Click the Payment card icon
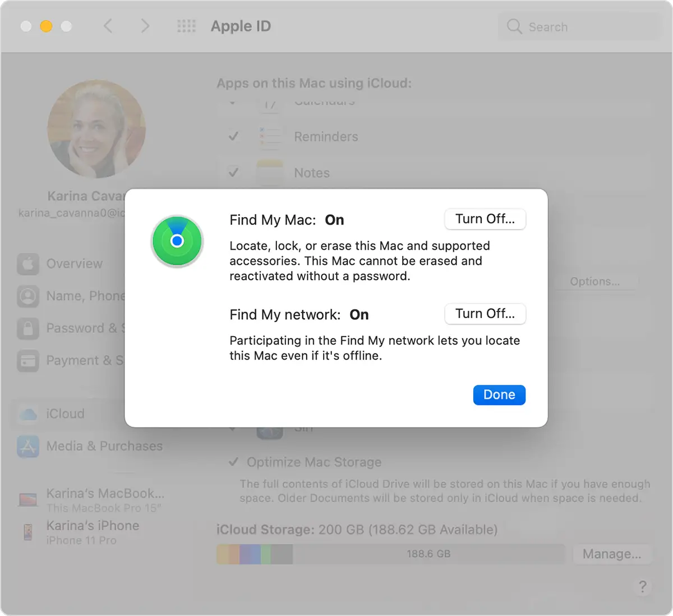 click(x=28, y=361)
